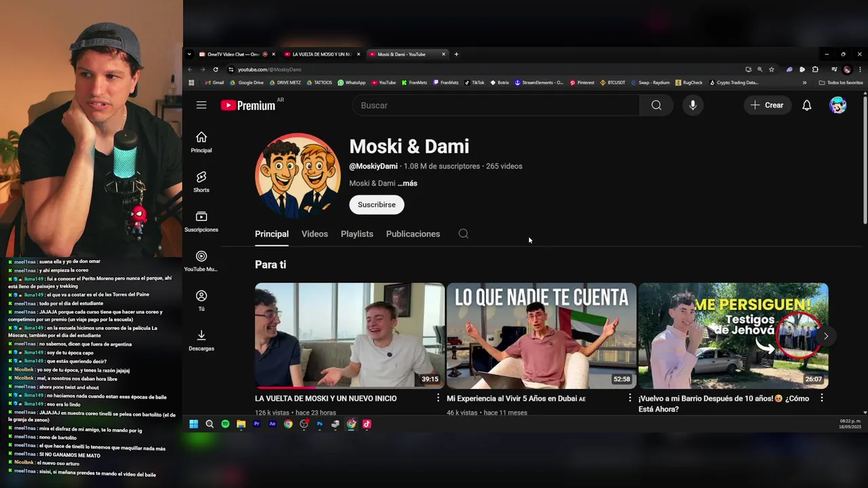Switch to LA VUELTA DE MOSKI browser tab
This screenshot has height=488, width=868.
(x=322, y=54)
